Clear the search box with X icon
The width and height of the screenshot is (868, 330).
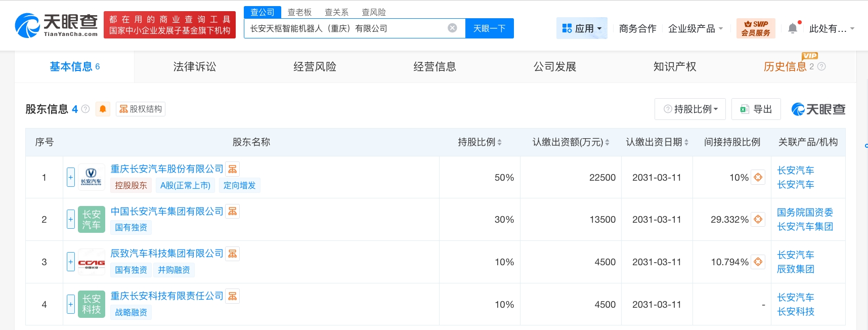pyautogui.click(x=452, y=28)
